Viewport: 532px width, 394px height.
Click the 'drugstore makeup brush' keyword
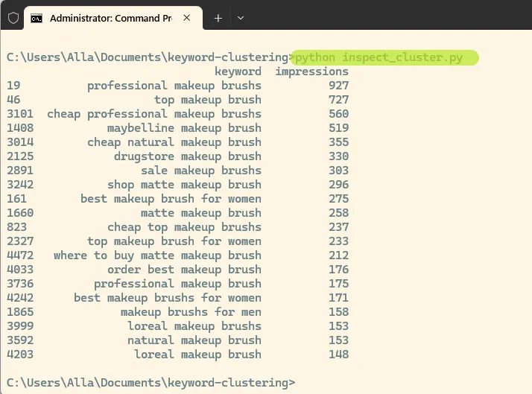187,156
